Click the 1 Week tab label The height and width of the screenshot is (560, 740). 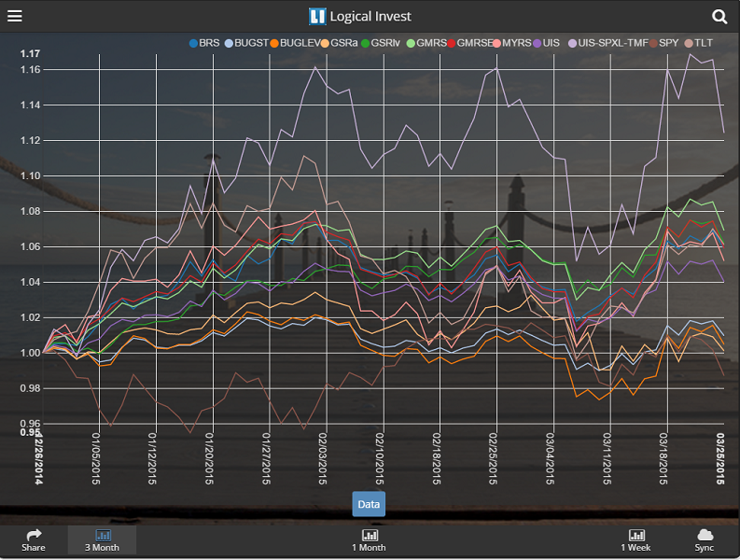[635, 548]
